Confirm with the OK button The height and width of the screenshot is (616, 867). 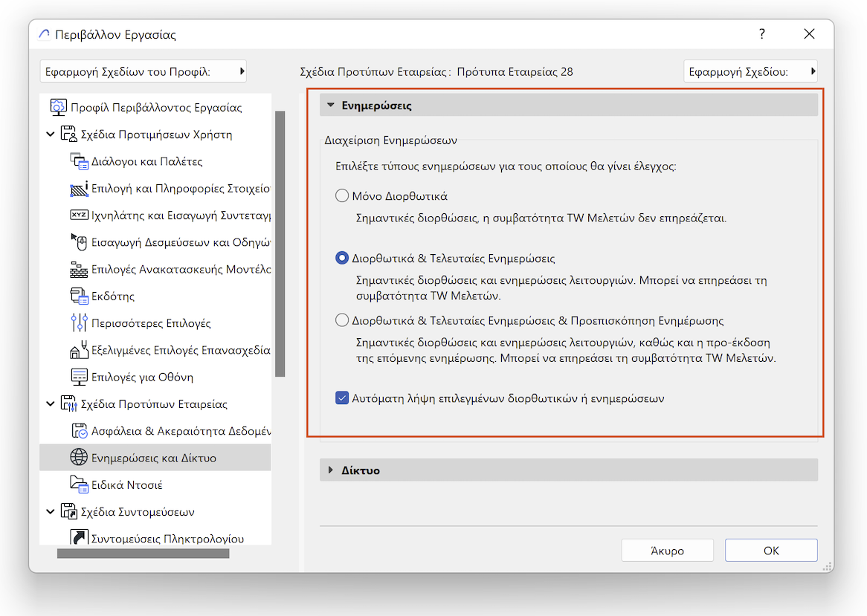click(x=771, y=551)
